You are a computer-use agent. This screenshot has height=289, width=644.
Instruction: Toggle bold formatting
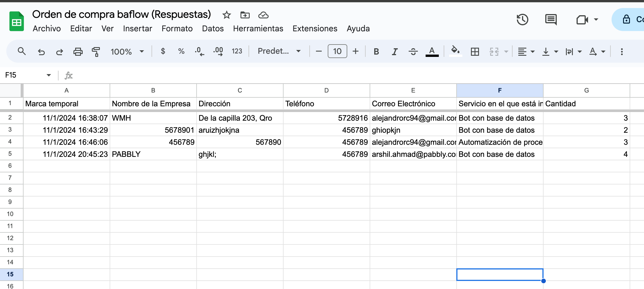click(376, 52)
